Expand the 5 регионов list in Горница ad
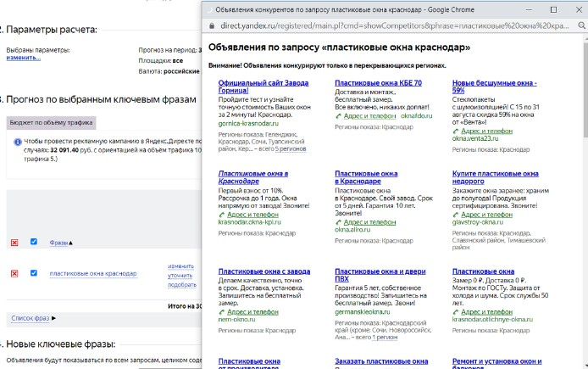Screen dimensions: 588x369 291,148
